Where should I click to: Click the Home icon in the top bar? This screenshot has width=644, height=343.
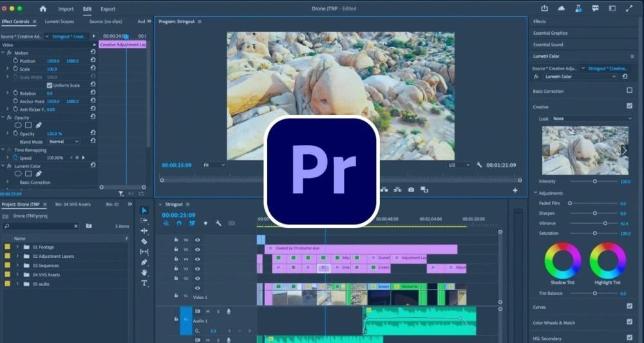pos(43,9)
